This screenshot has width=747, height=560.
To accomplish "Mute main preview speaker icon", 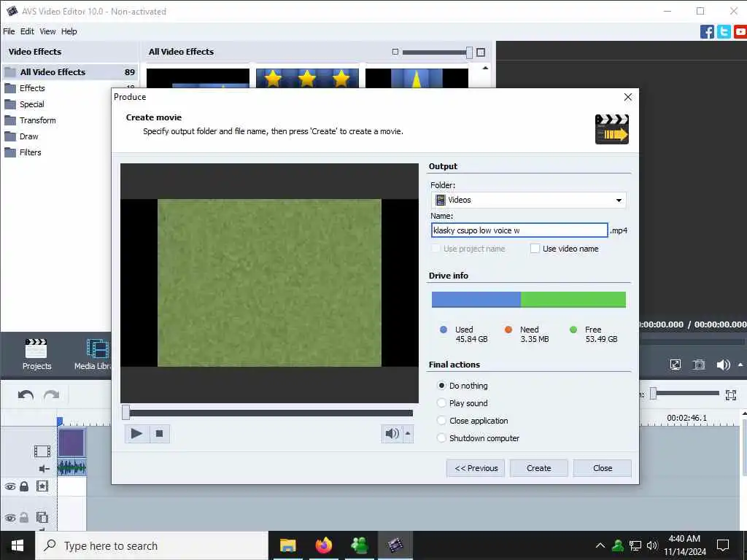I will pyautogui.click(x=723, y=365).
